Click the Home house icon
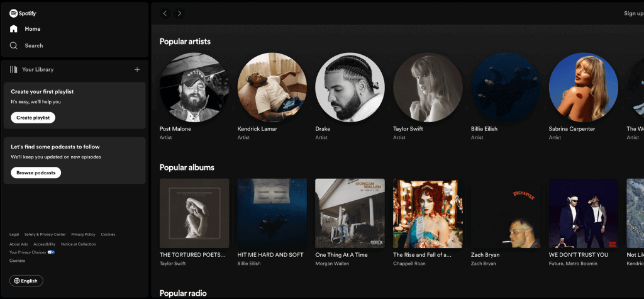Image resolution: width=644 pixels, height=299 pixels. [14, 29]
